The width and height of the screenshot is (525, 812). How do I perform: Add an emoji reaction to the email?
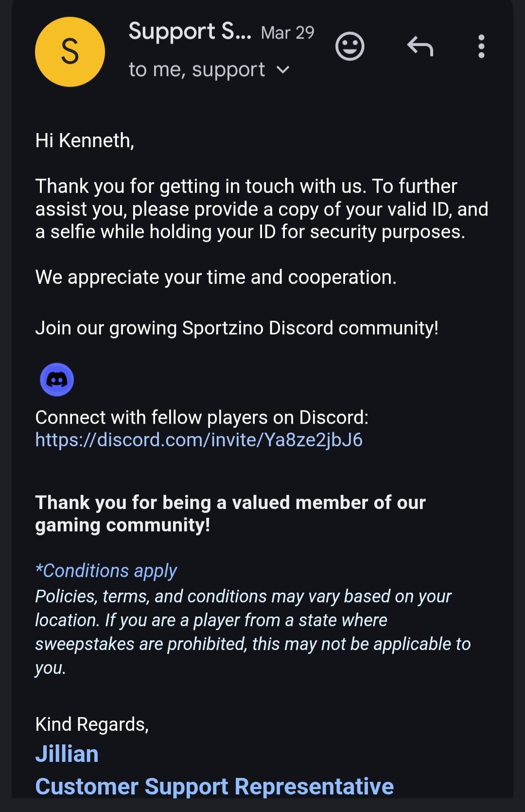pos(350,47)
